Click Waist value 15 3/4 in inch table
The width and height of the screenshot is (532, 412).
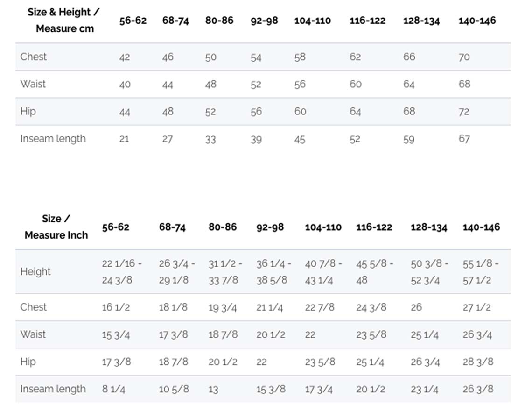coord(116,335)
